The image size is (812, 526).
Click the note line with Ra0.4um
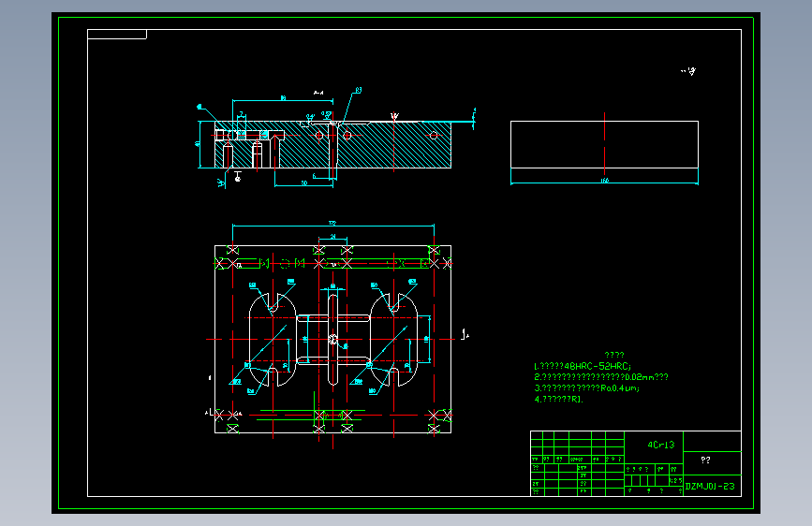coord(586,387)
